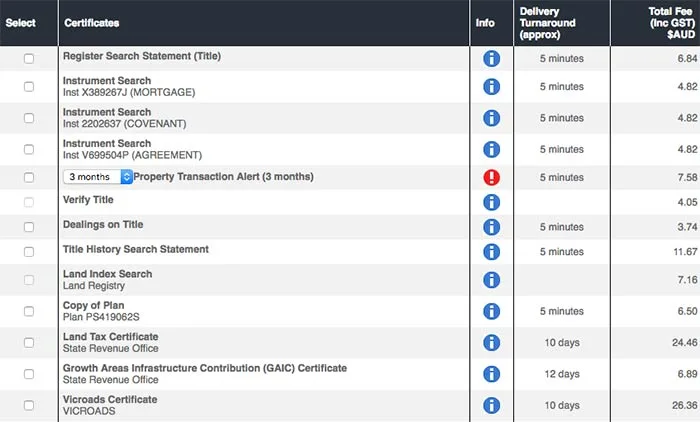
Task: Open info for Instrument Search MORTGAGE row
Action: tap(491, 88)
